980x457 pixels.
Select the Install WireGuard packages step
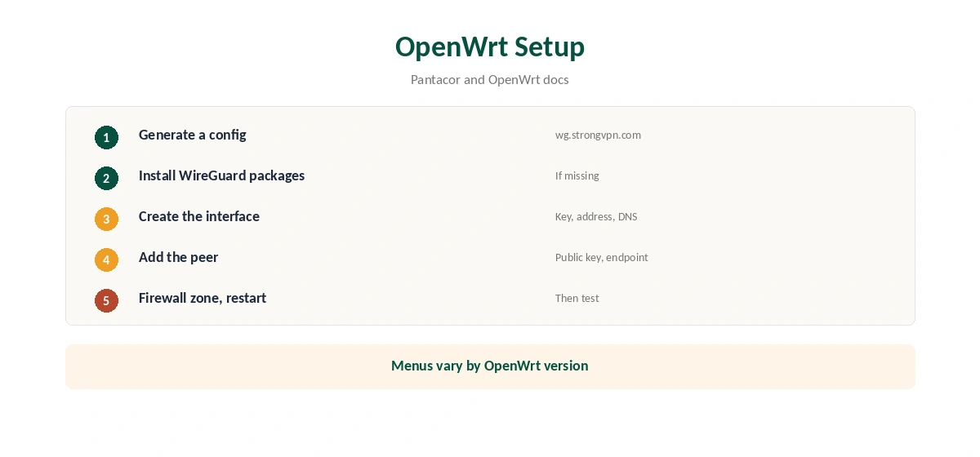(x=221, y=175)
